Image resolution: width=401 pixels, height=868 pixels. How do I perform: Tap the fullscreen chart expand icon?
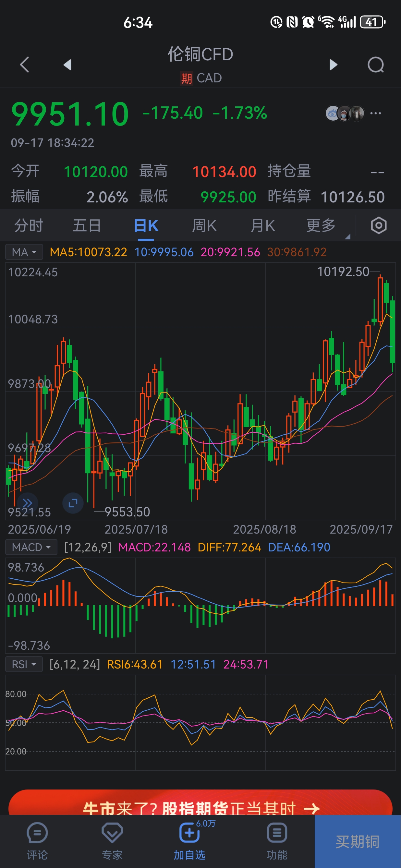[x=73, y=503]
